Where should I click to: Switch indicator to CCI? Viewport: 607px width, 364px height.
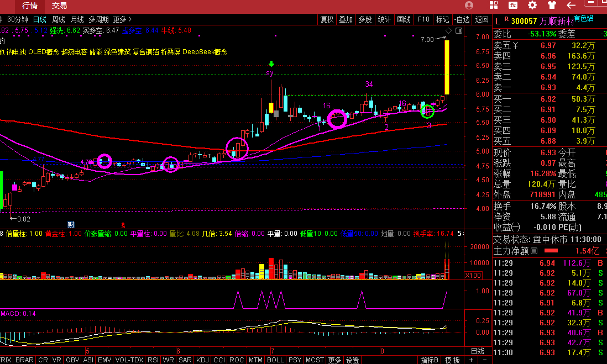(x=219, y=360)
